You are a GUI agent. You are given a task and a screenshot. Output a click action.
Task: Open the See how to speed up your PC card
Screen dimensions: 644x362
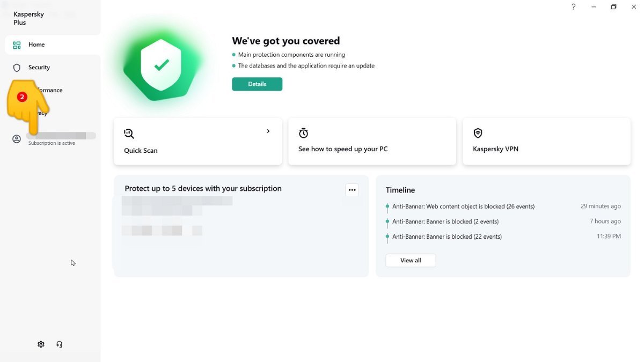372,142
